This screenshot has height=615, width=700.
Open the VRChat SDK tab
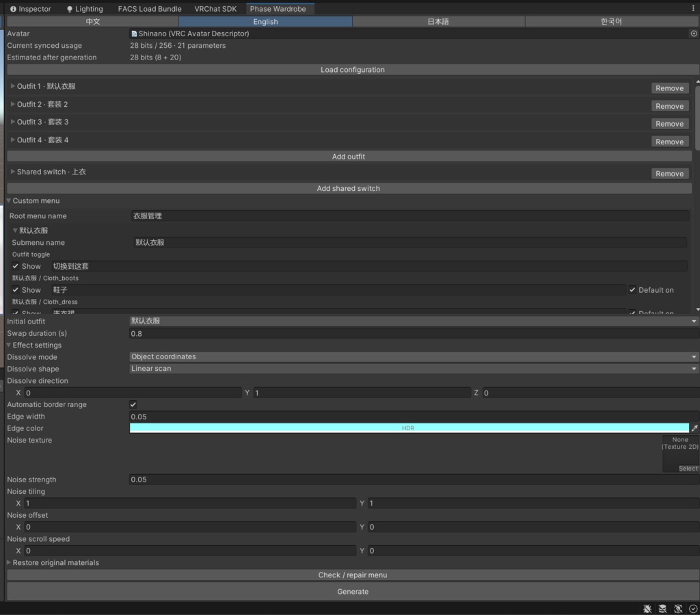click(x=215, y=9)
